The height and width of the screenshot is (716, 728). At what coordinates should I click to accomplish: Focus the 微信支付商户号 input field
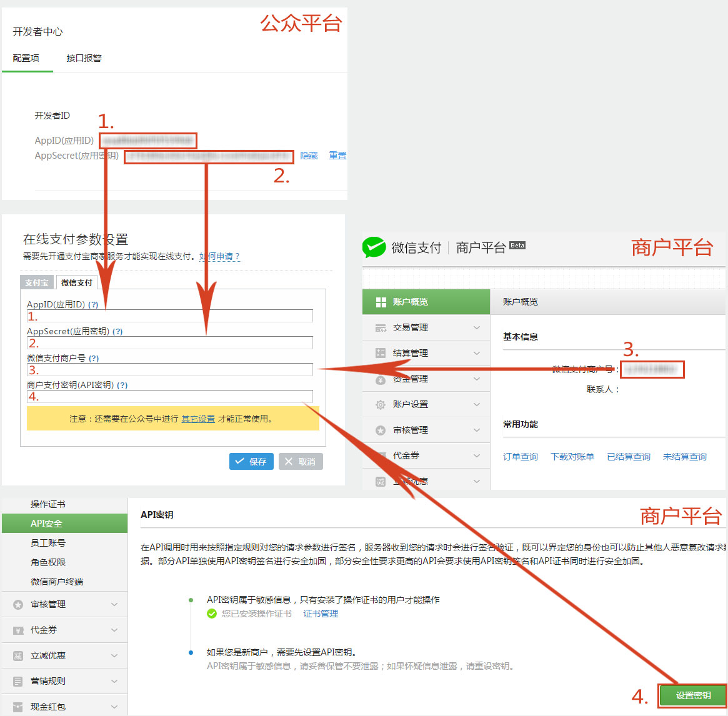click(170, 370)
